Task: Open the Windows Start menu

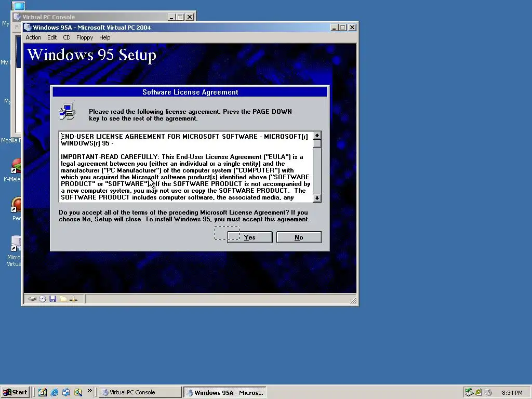Action: pyautogui.click(x=15, y=392)
